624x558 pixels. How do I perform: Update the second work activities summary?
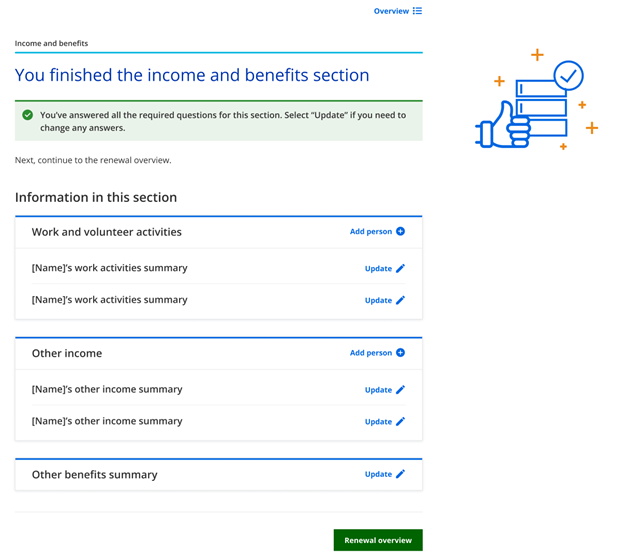(x=378, y=300)
